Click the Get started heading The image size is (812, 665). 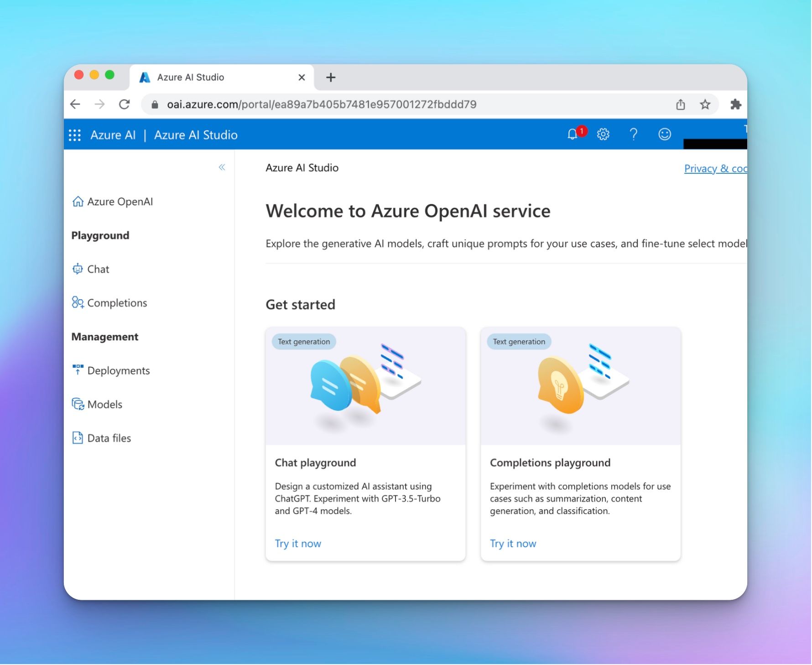(301, 305)
